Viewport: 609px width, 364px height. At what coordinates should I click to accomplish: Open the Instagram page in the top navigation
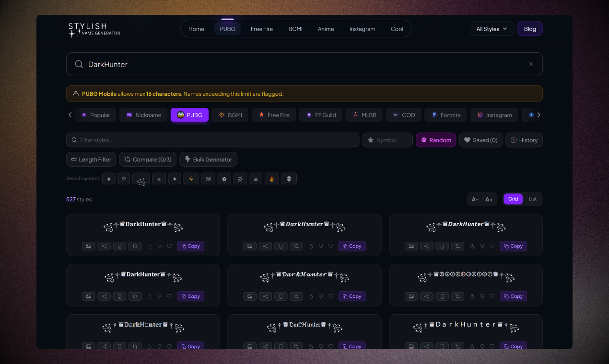(362, 29)
